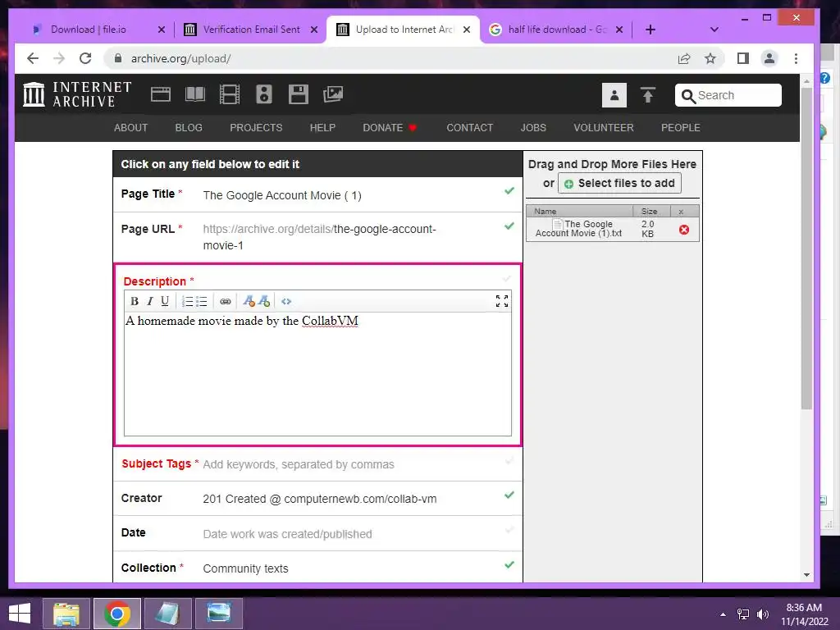This screenshot has height=630, width=840.
Task: Close the file.io tab
Action: coord(162,30)
